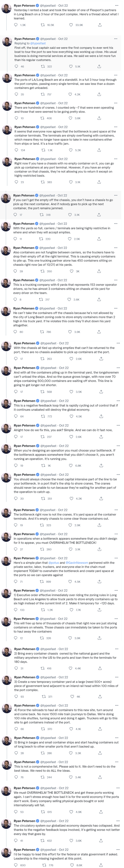Screen dimensions: 124x868
Task: Open the three-dot menu on the 'Replying to @typesfast' tweet
Action: [x=116, y=39]
